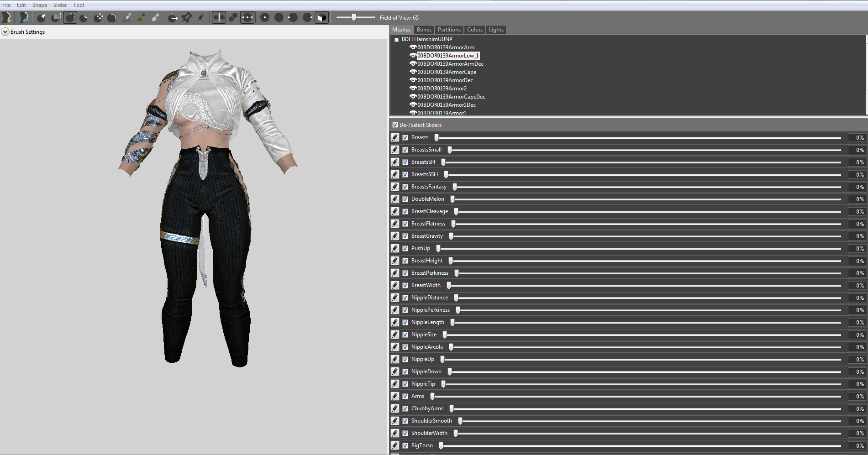Select the Alpha brush tool
Screen dimensions: 868x455
click(x=155, y=17)
